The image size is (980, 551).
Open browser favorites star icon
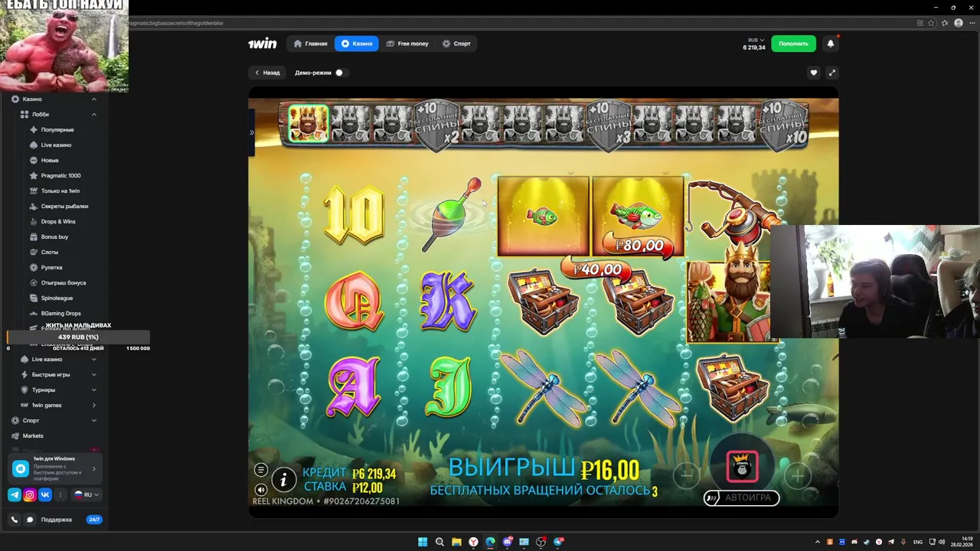coord(933,23)
